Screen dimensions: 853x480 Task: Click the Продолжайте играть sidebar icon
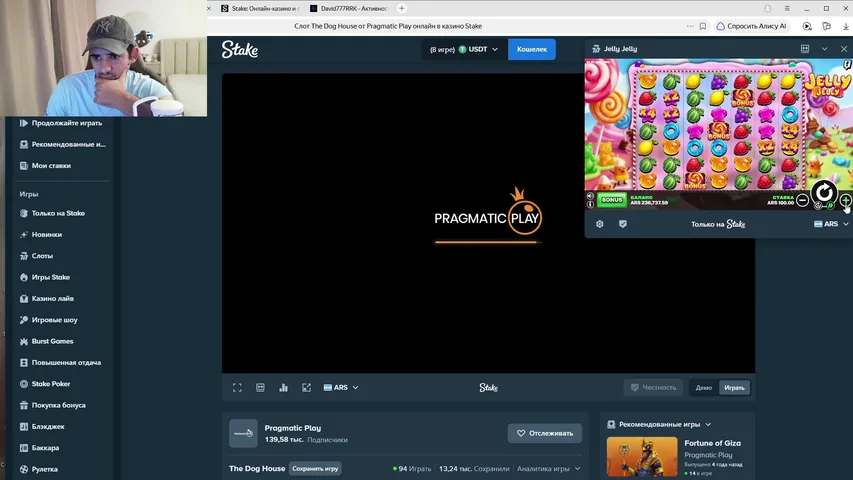click(23, 123)
